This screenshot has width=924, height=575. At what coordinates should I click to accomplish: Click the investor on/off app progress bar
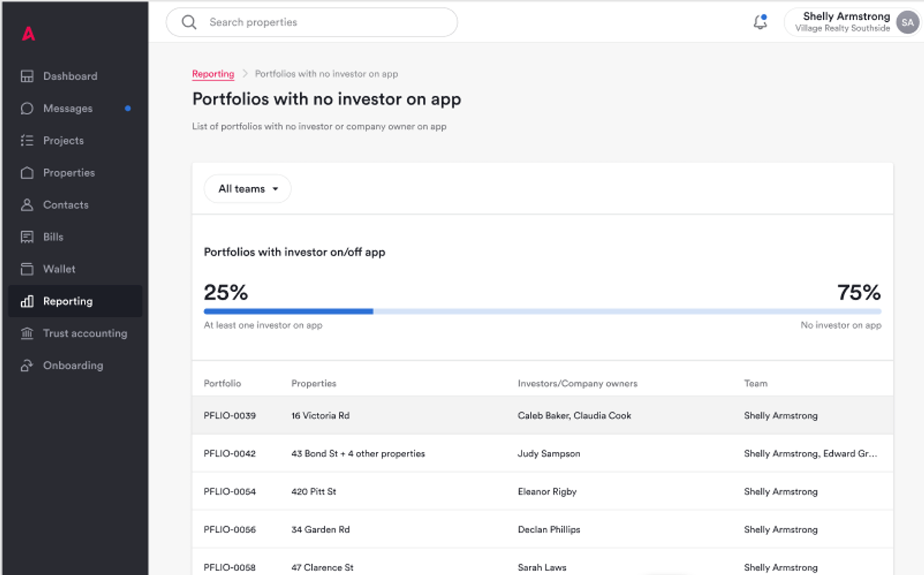(x=542, y=311)
